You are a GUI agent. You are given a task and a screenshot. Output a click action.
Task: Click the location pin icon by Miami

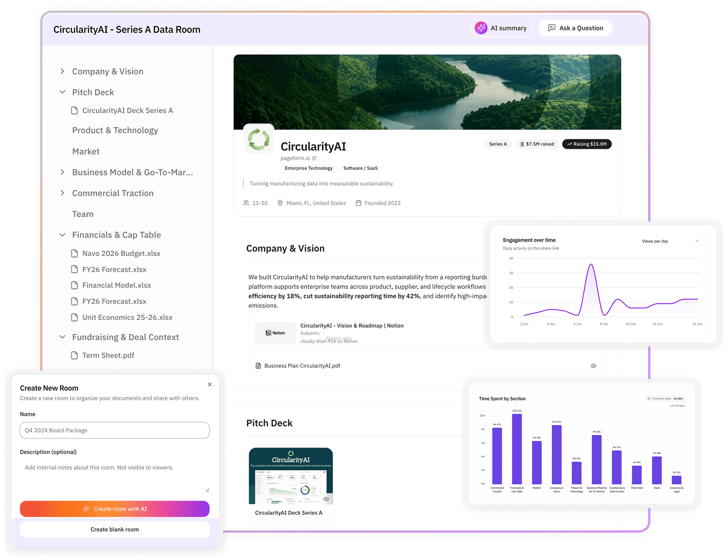click(x=280, y=203)
